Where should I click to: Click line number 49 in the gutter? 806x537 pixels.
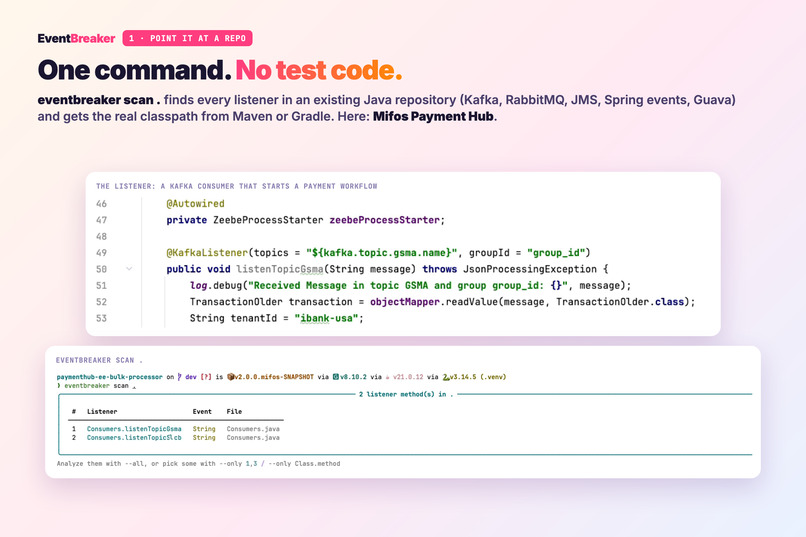(101, 253)
